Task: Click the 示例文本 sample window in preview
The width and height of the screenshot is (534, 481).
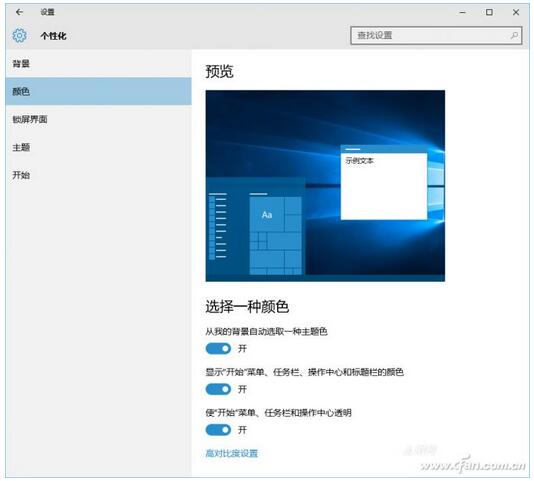Action: point(384,183)
